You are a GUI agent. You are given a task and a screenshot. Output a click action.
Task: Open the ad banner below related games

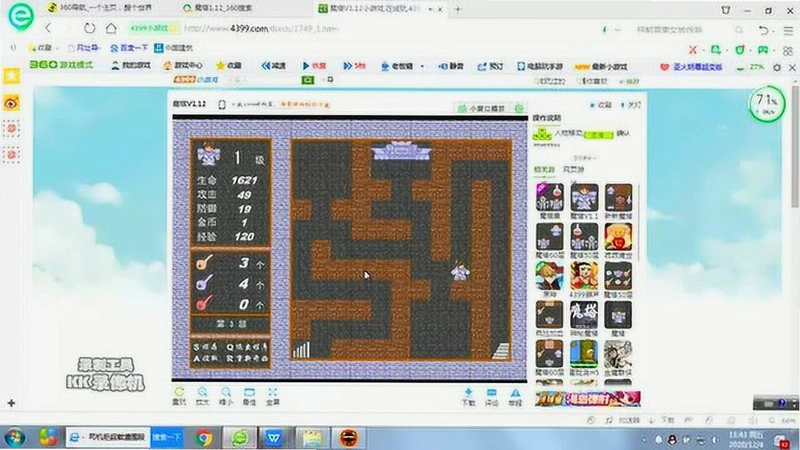[588, 398]
